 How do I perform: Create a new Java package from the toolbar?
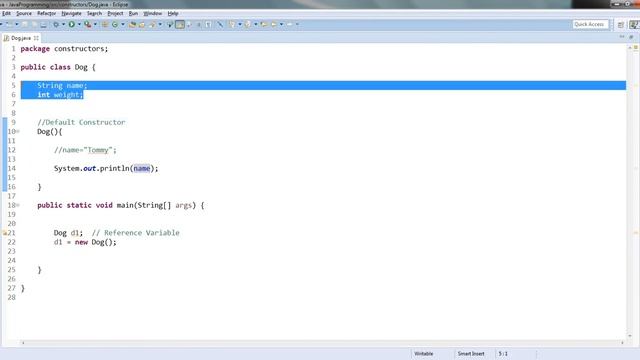(105, 24)
